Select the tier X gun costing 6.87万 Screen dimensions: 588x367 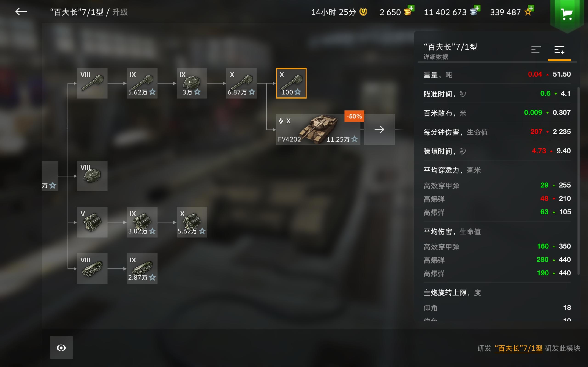(241, 83)
